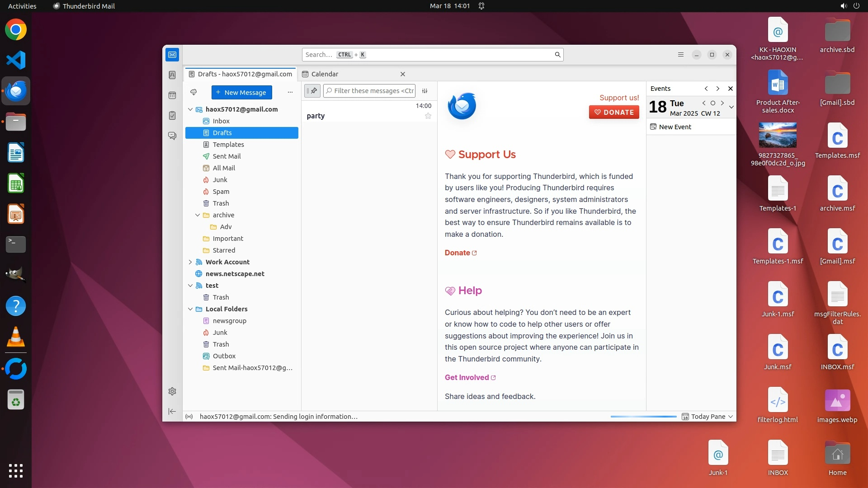
Task: Click the Get Messages cloud icon
Action: click(x=193, y=92)
